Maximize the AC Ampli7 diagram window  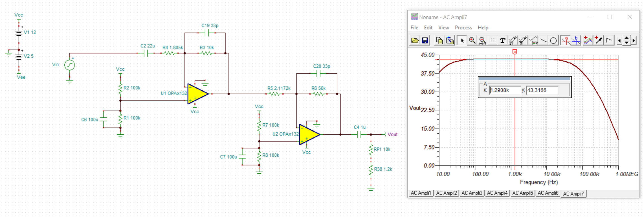610,17
